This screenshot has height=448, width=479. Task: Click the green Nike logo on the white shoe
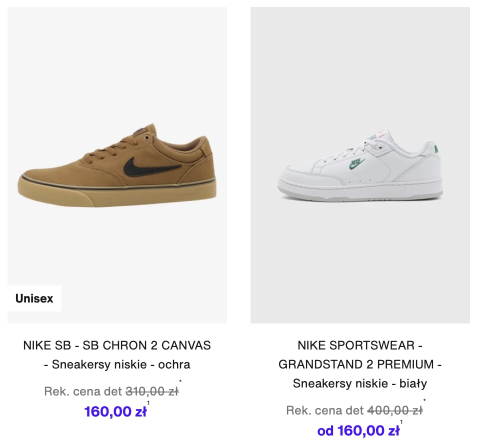[x=357, y=163]
